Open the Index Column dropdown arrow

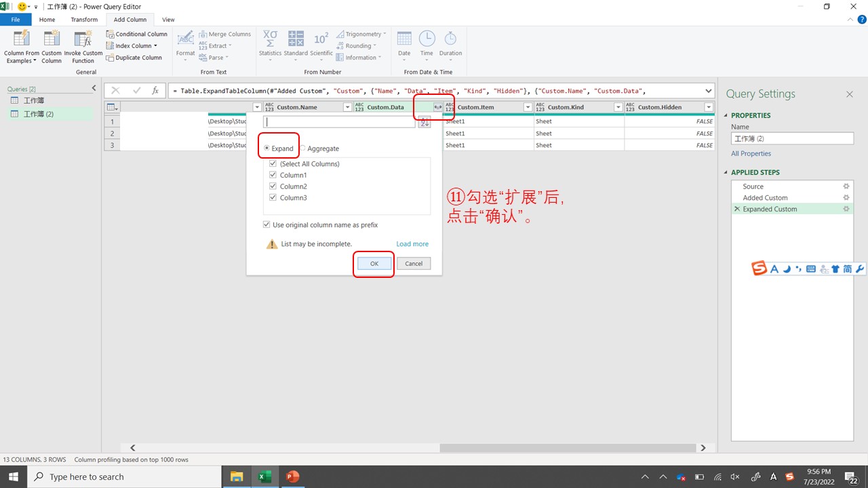(x=155, y=46)
